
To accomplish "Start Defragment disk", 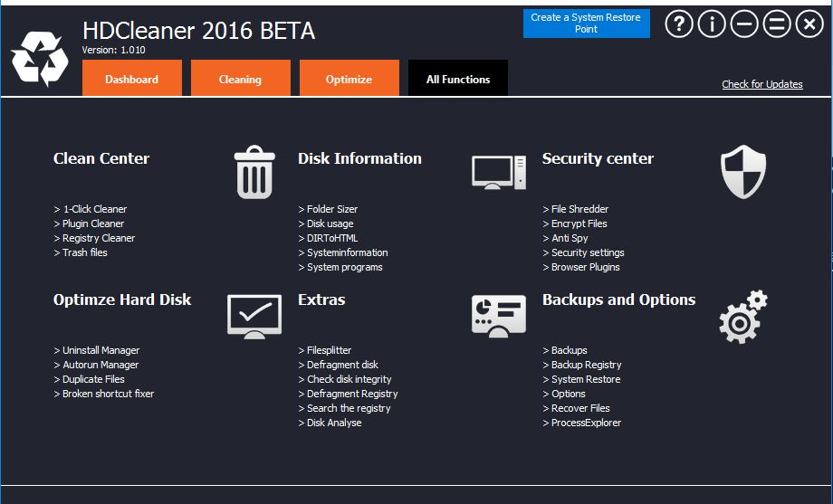I will (339, 365).
